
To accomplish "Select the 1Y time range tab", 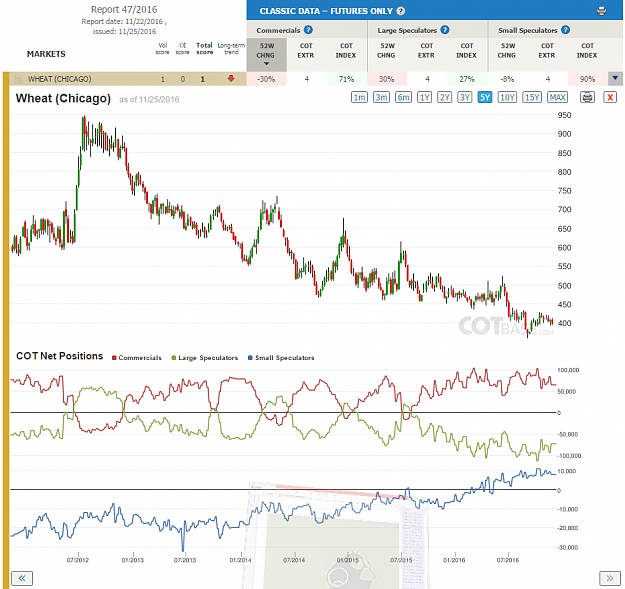I will (424, 97).
